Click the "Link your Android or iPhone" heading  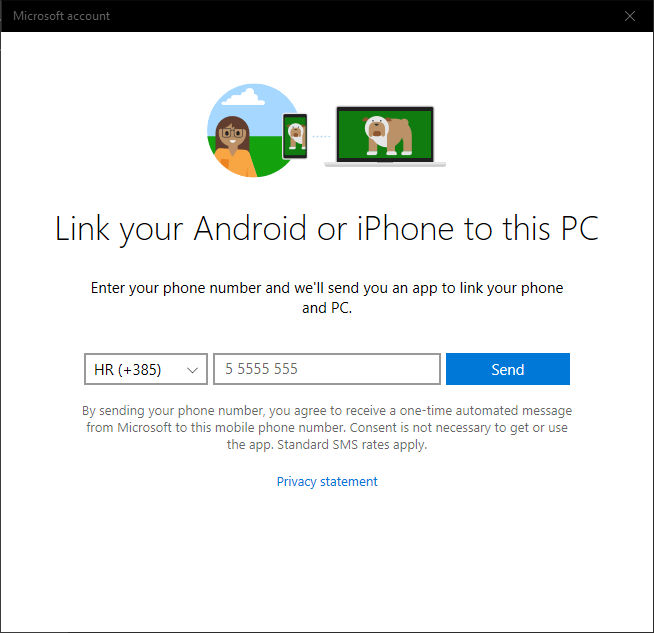pos(326,228)
